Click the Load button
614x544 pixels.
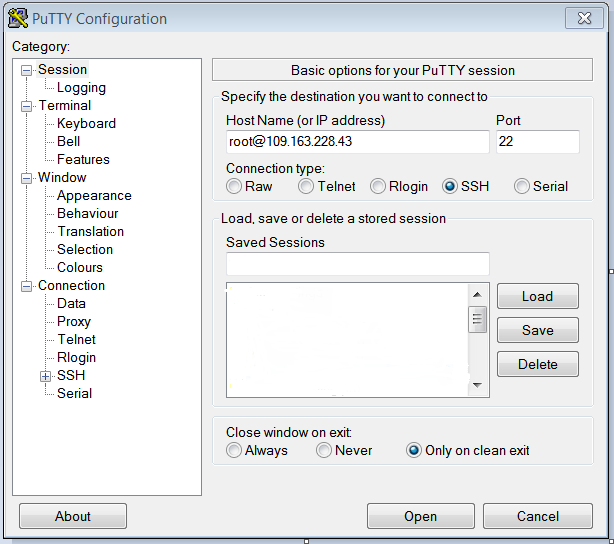(x=538, y=296)
